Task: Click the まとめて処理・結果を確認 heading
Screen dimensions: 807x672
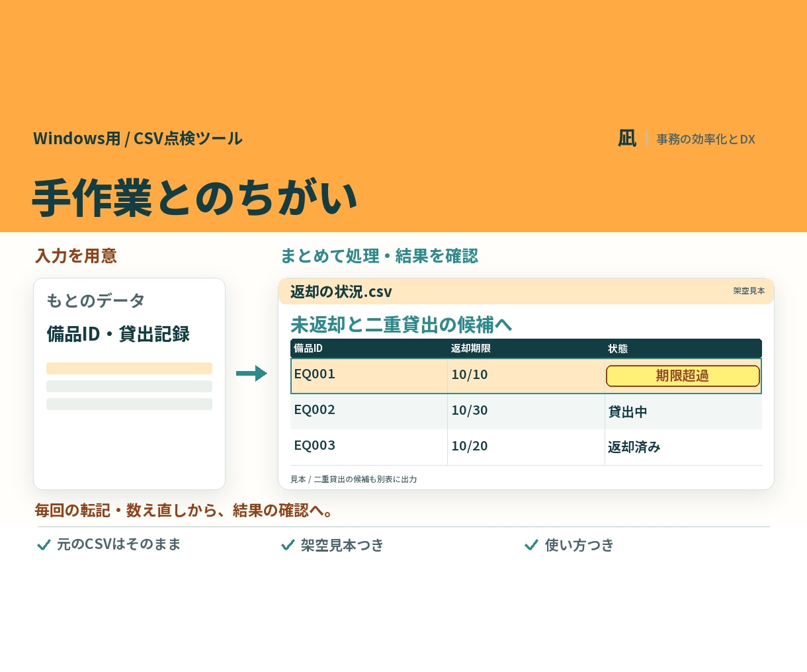Action: pos(379,256)
